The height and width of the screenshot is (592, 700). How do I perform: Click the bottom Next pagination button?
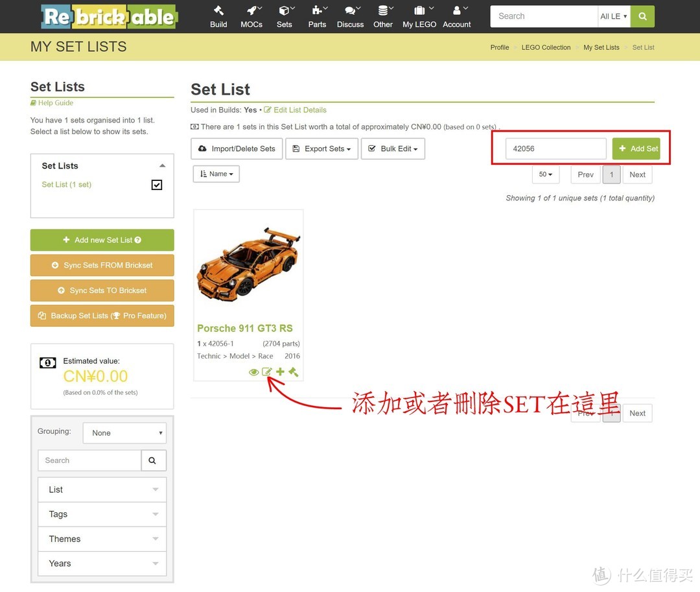[638, 414]
